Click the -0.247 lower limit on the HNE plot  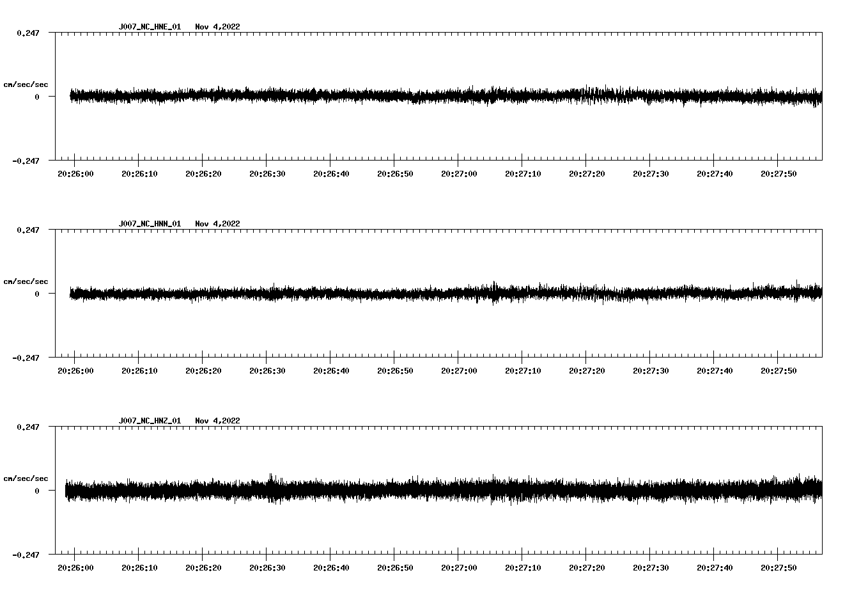click(x=26, y=161)
